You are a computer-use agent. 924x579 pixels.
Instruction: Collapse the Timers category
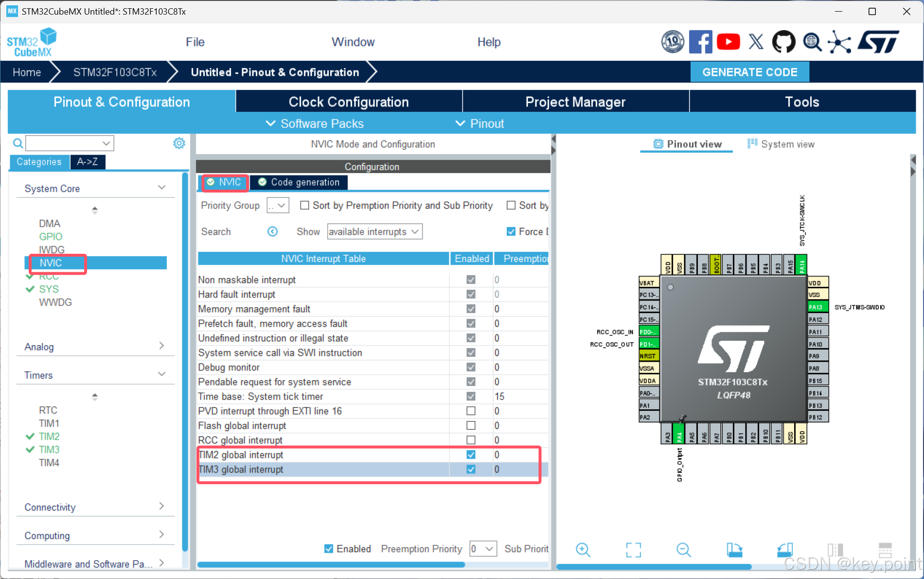[162, 374]
